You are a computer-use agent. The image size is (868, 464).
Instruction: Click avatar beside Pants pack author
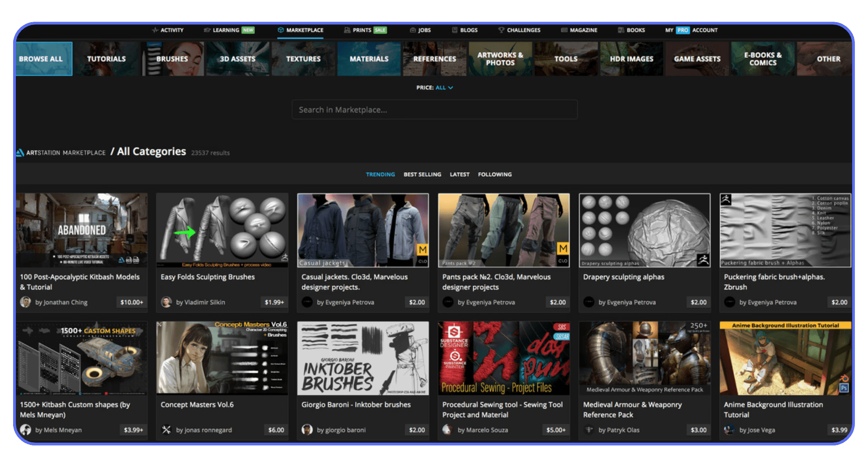pyautogui.click(x=448, y=302)
